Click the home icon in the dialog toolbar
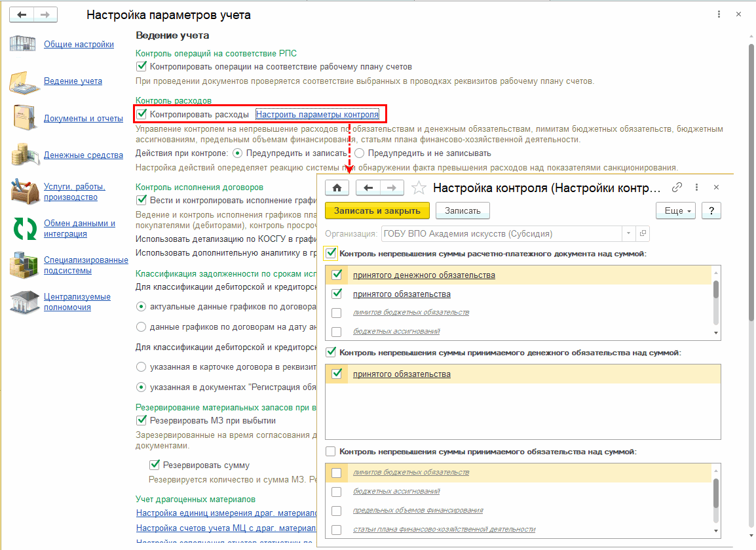Viewport: 756px width, 550px height. [x=337, y=187]
